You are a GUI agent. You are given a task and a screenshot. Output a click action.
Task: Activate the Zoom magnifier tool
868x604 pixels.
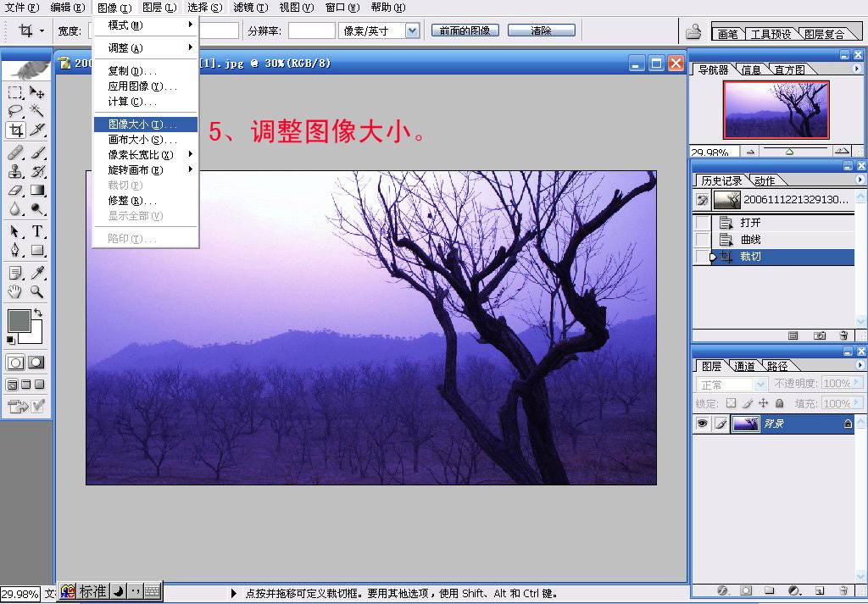37,292
